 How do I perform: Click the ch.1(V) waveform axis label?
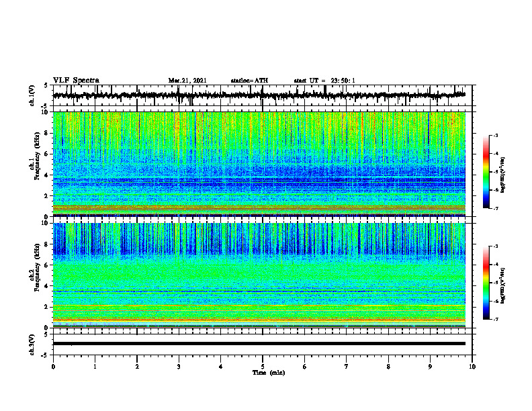pyautogui.click(x=32, y=95)
